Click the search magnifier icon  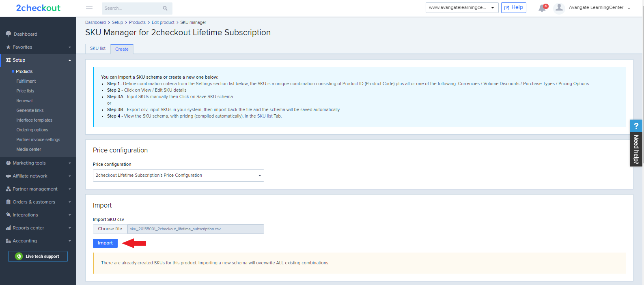pyautogui.click(x=165, y=8)
